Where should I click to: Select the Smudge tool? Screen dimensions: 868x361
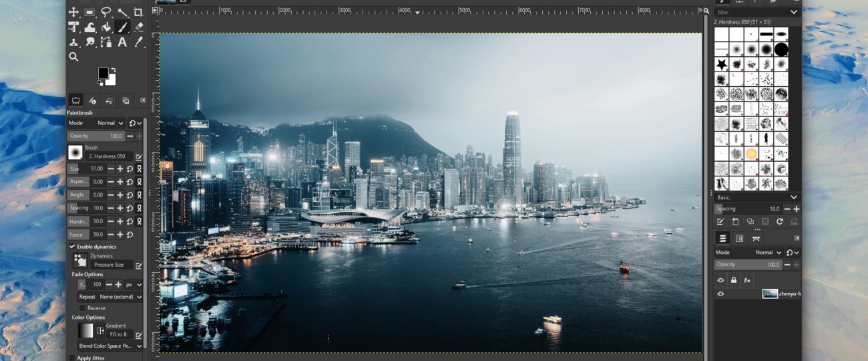pyautogui.click(x=89, y=42)
